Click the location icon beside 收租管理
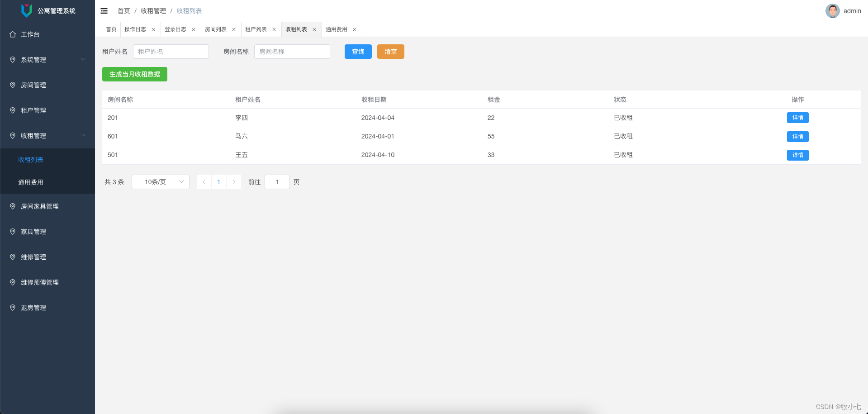This screenshot has width=868, height=414. point(13,136)
